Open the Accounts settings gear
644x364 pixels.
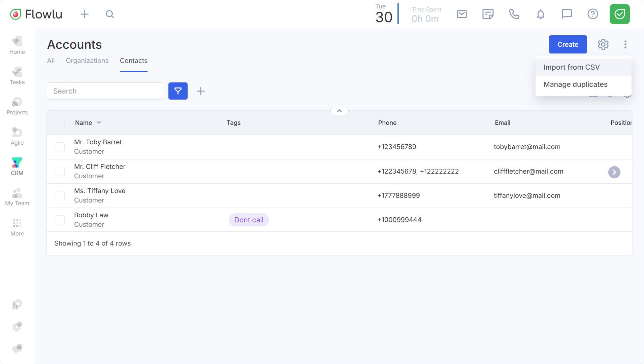603,44
